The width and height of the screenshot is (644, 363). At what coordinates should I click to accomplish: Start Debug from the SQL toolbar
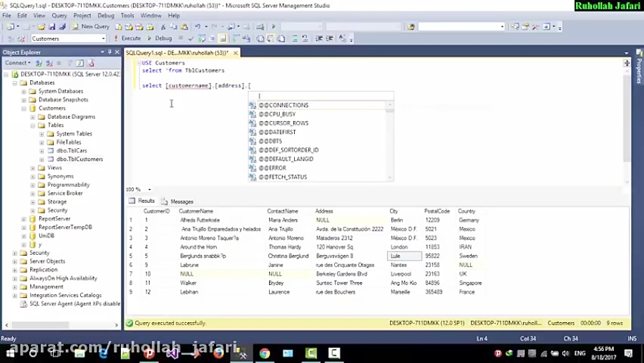(160, 39)
